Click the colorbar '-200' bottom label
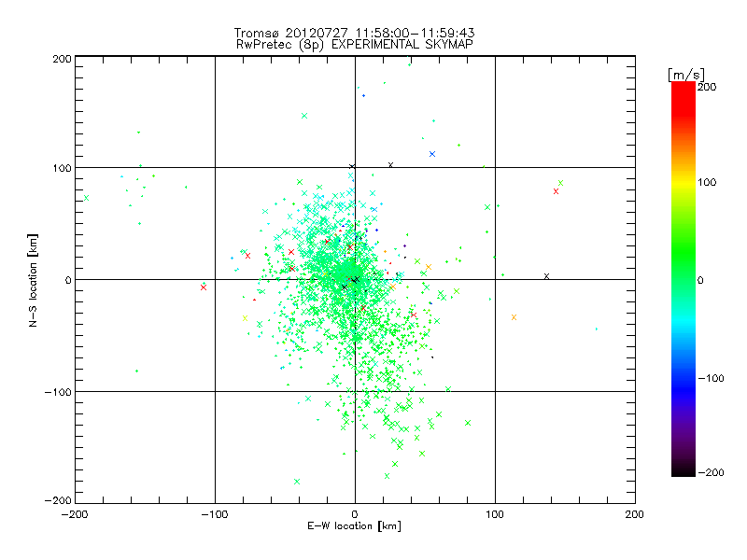Screen dimensions: 747x560 (711, 472)
